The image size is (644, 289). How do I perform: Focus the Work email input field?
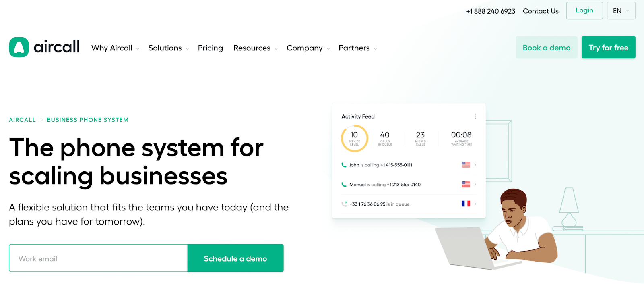[x=98, y=258]
